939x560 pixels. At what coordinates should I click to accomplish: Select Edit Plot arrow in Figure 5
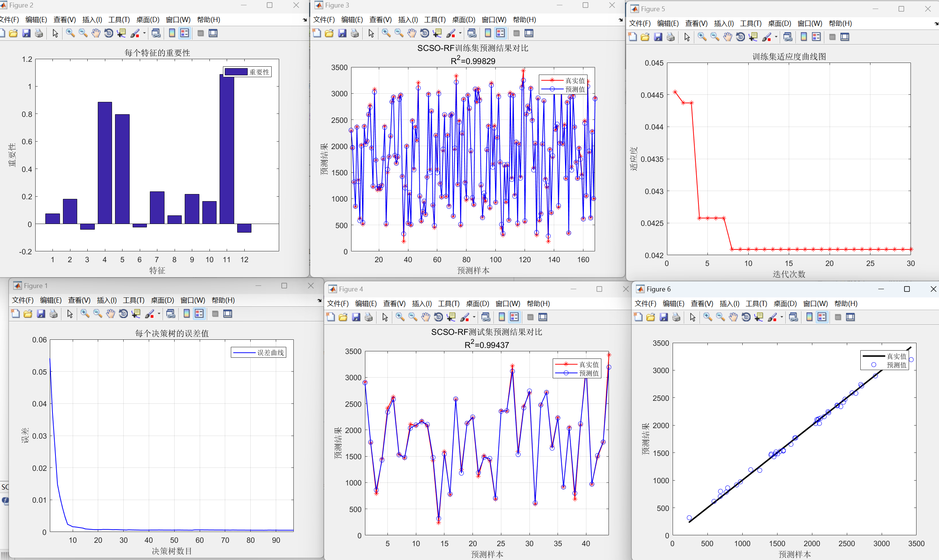coord(687,37)
